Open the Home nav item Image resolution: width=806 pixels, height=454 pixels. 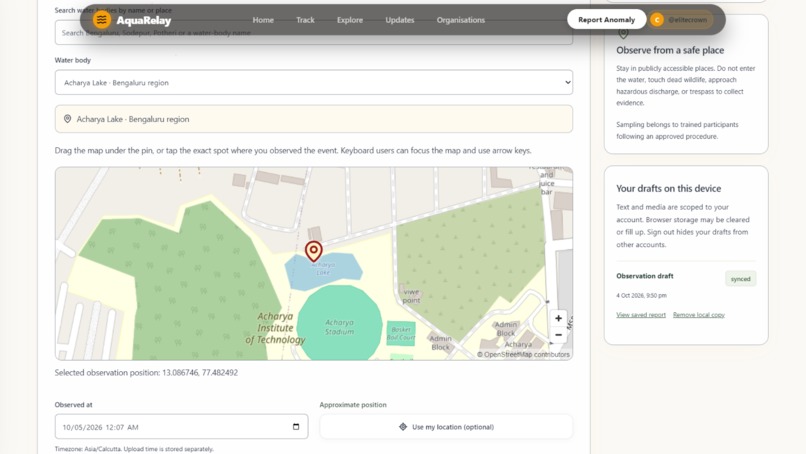[x=263, y=20]
